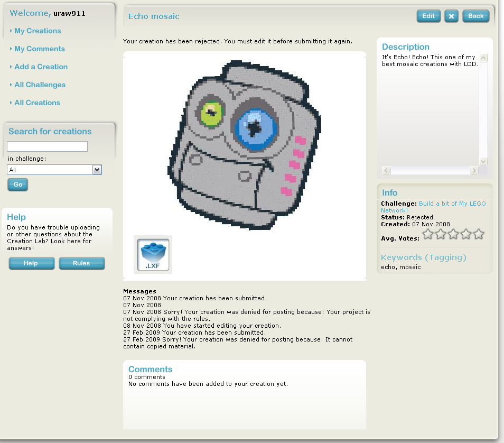Click the Go search button
Screen dimensions: 504x443
tap(17, 184)
